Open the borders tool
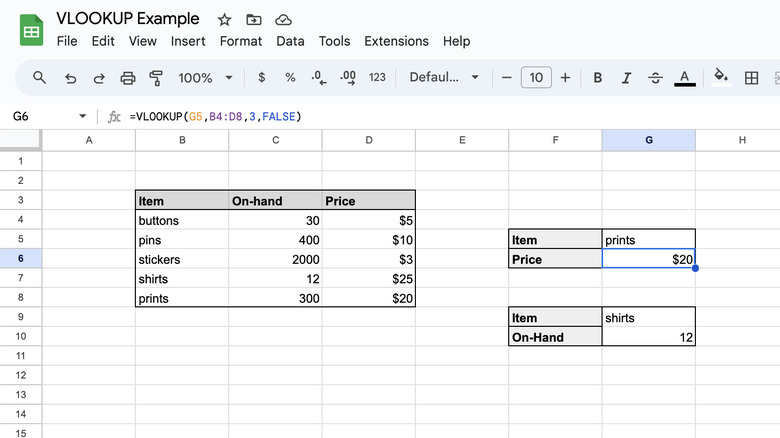The width and height of the screenshot is (780, 438). (x=751, y=77)
